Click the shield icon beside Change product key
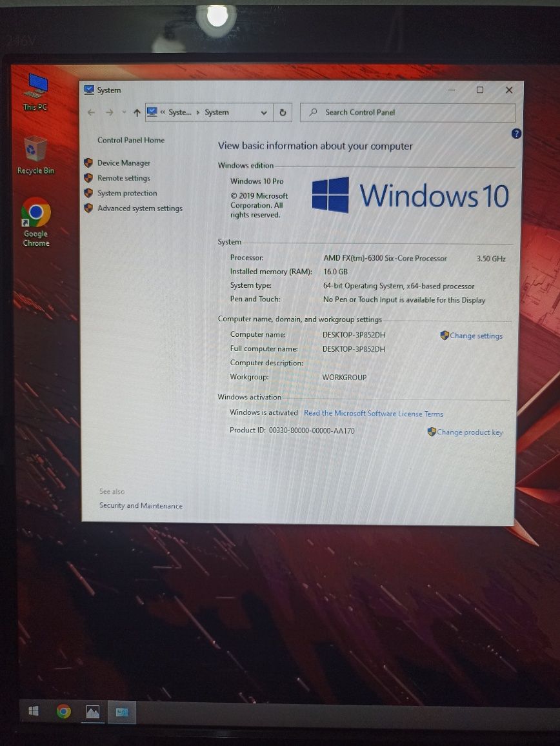 432,432
